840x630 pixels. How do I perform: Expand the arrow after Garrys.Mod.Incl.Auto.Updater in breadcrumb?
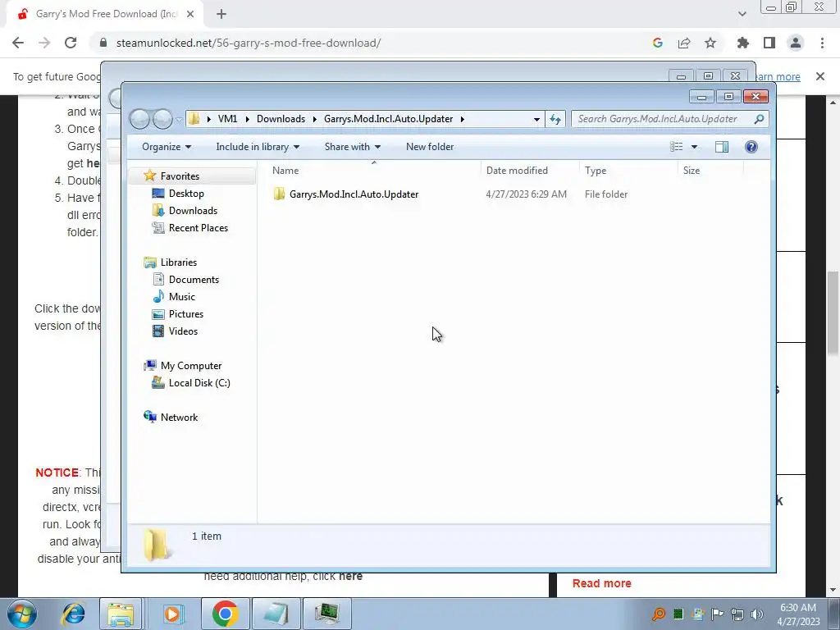(463, 119)
